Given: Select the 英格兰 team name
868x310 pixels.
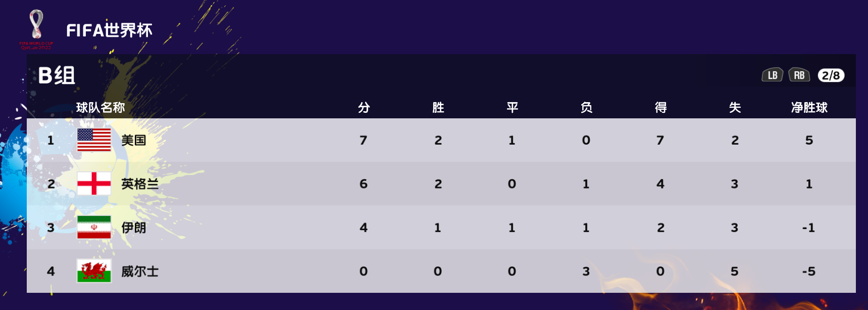Looking at the screenshot, I should [x=140, y=184].
